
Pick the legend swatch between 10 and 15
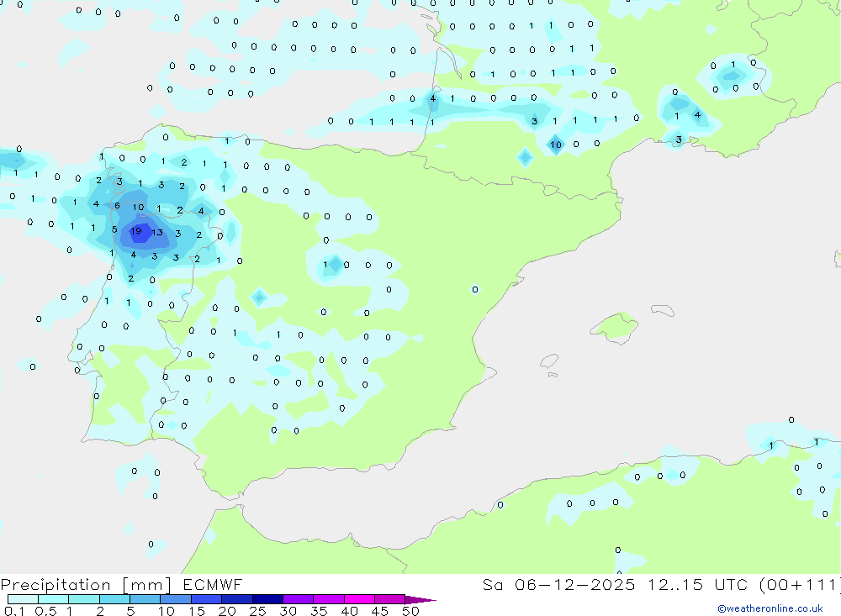[176, 599]
